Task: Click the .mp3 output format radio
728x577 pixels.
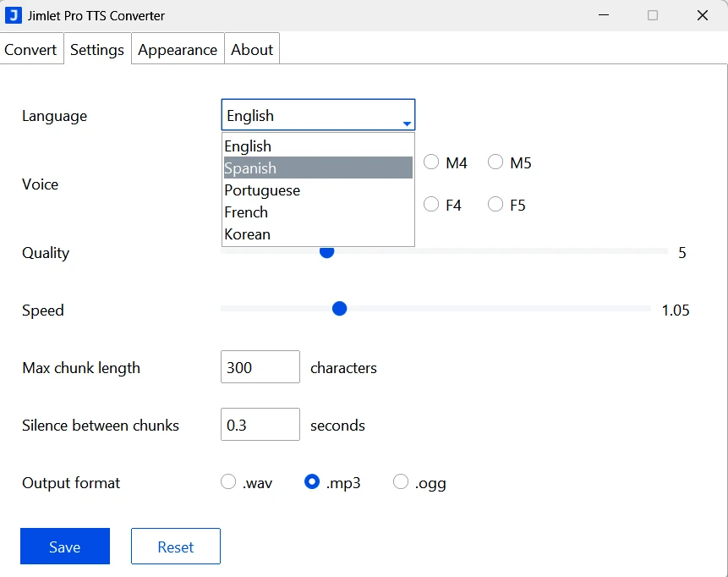Action: 314,481
